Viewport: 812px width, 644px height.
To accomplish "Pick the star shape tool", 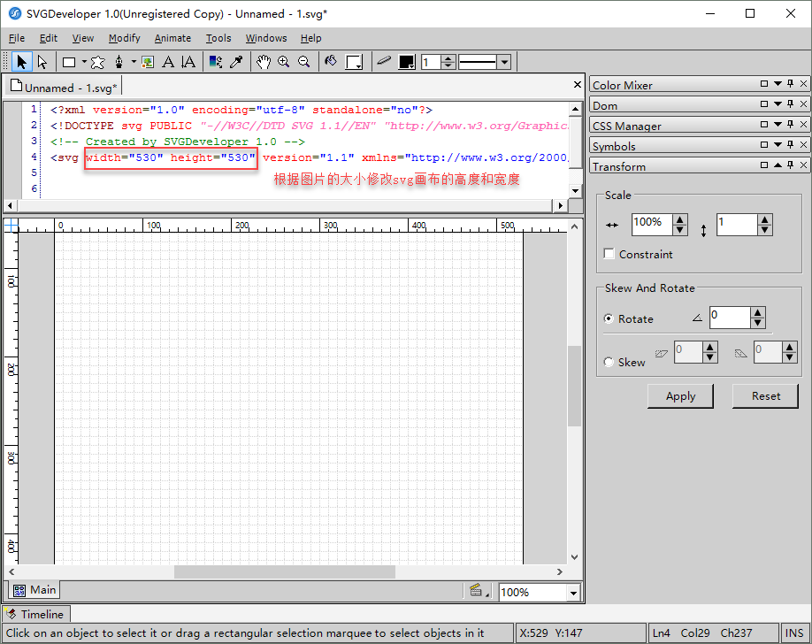I will point(97,62).
